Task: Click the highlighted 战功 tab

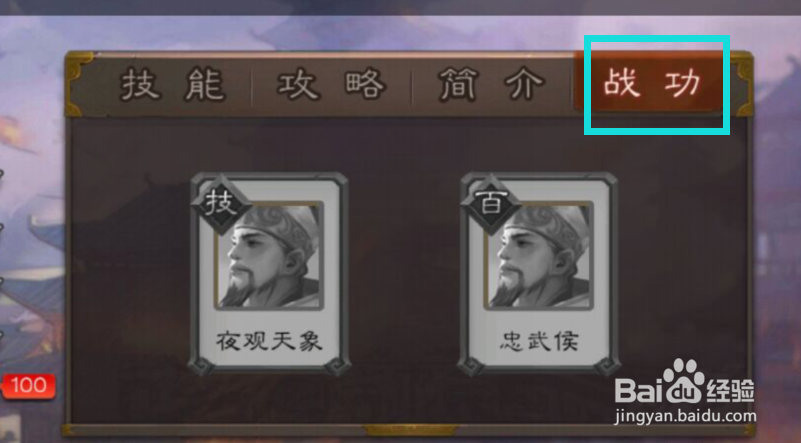Action: pyautogui.click(x=651, y=83)
